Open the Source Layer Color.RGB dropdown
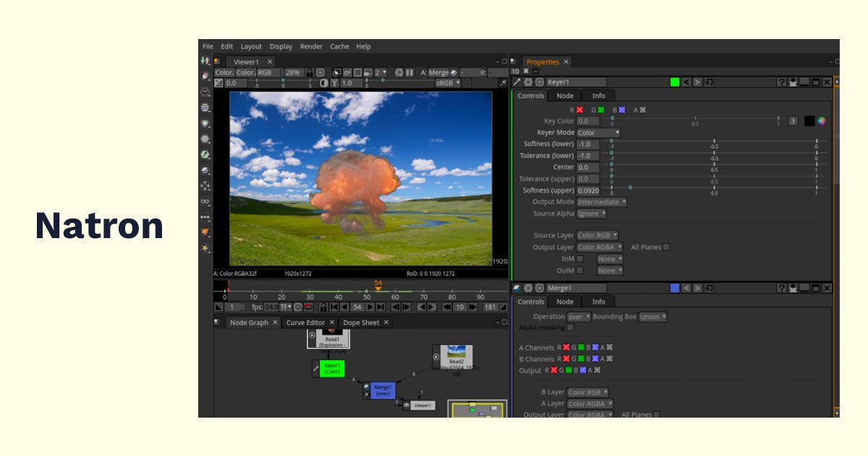Viewport: 868px width, 456px height. [x=597, y=235]
